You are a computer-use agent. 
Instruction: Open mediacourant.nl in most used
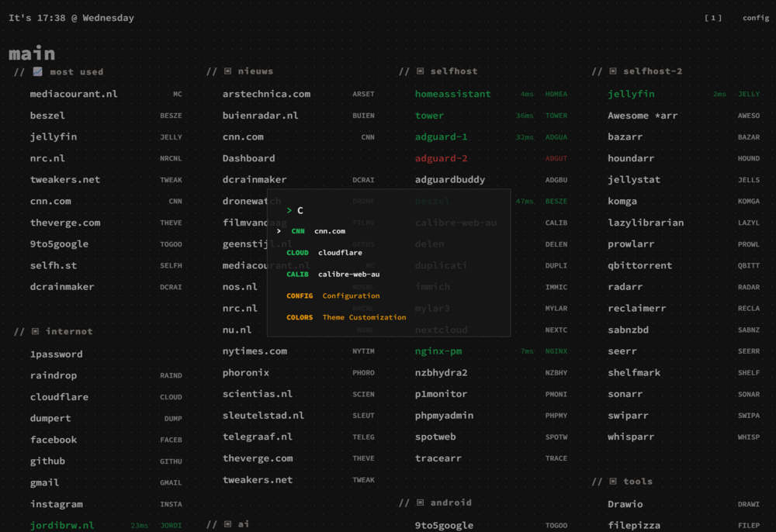(x=73, y=94)
